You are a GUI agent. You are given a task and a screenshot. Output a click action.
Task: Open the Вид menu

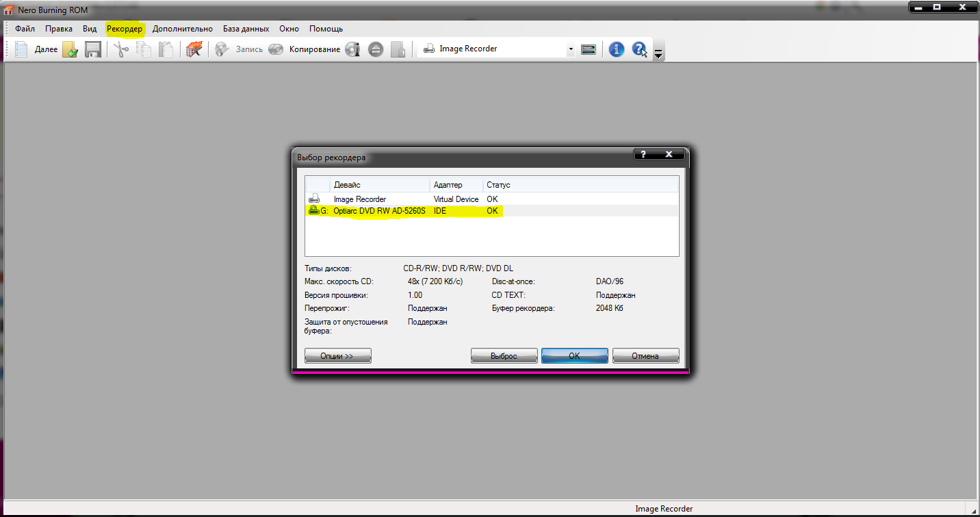90,29
